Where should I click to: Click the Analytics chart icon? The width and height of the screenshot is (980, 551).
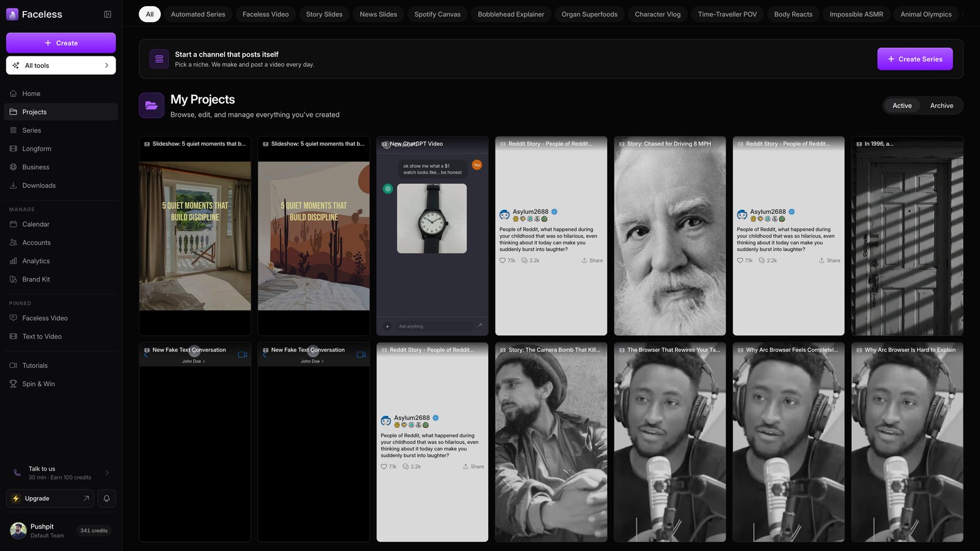[x=13, y=261]
